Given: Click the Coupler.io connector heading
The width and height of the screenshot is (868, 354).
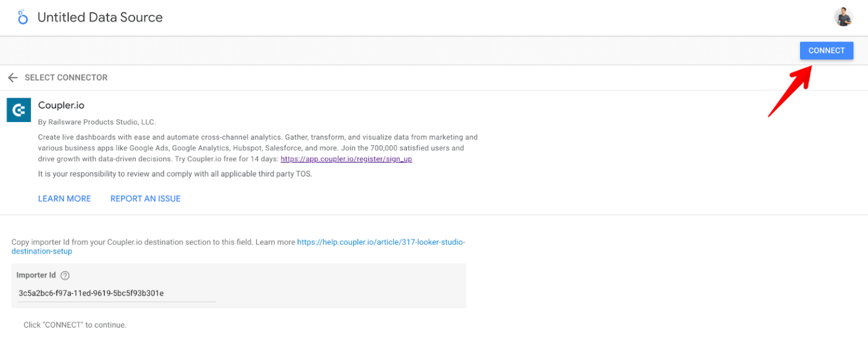Looking at the screenshot, I should click(x=61, y=105).
